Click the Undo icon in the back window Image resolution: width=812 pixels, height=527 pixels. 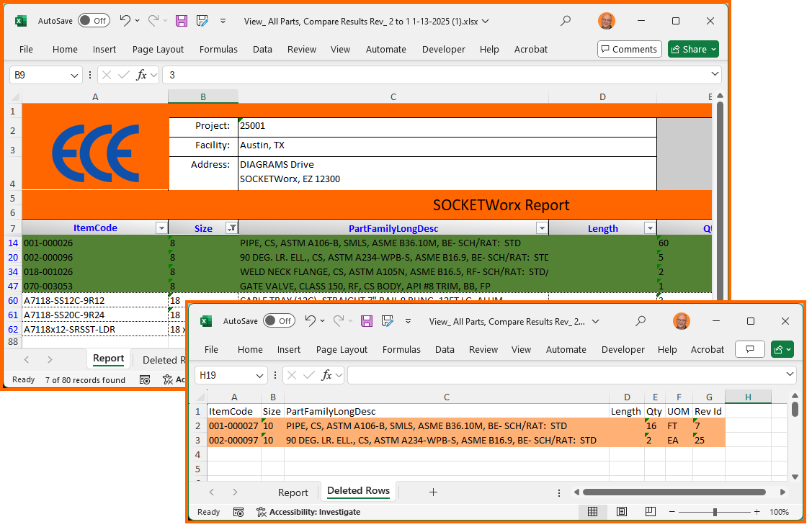pos(125,21)
